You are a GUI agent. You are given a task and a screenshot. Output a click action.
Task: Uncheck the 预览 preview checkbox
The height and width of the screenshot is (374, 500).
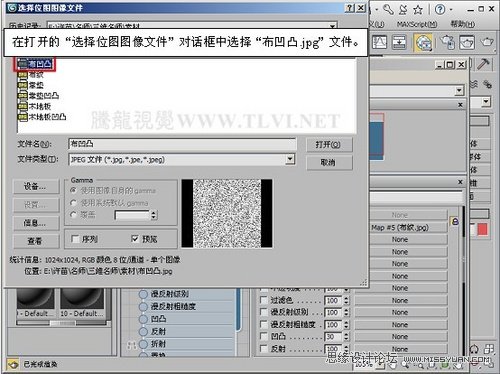tap(135, 239)
